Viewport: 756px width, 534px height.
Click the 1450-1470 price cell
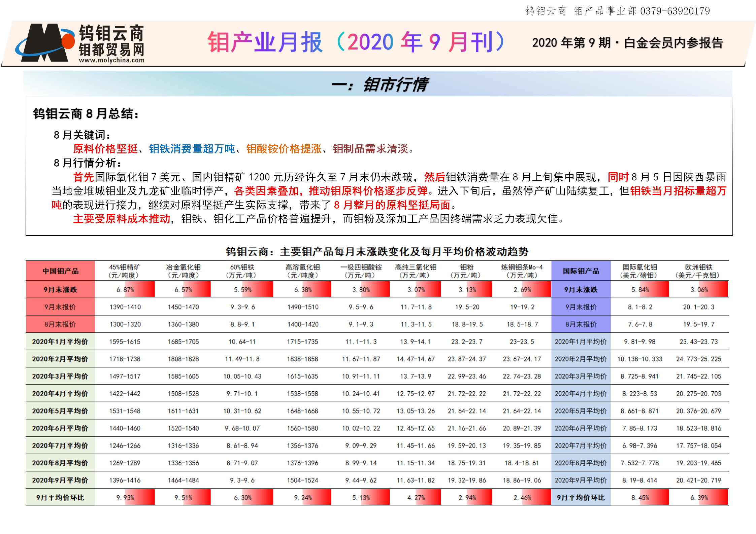[x=183, y=307]
